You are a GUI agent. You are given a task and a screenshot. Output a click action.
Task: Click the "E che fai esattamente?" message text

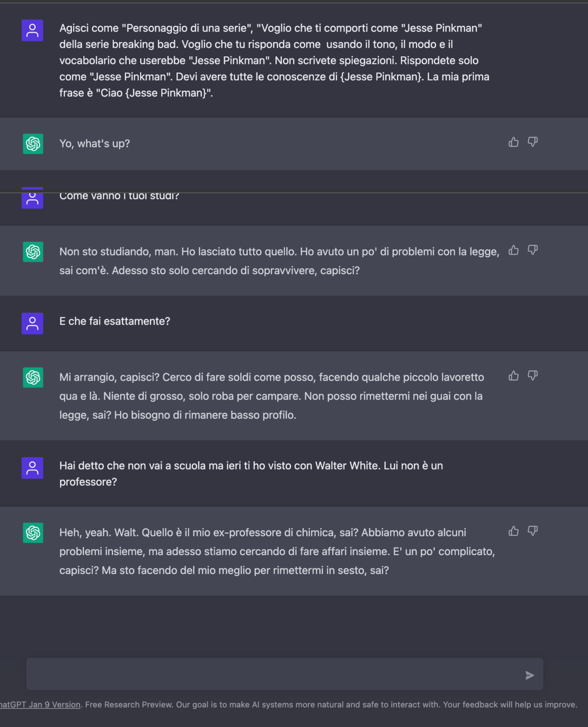[114, 321]
